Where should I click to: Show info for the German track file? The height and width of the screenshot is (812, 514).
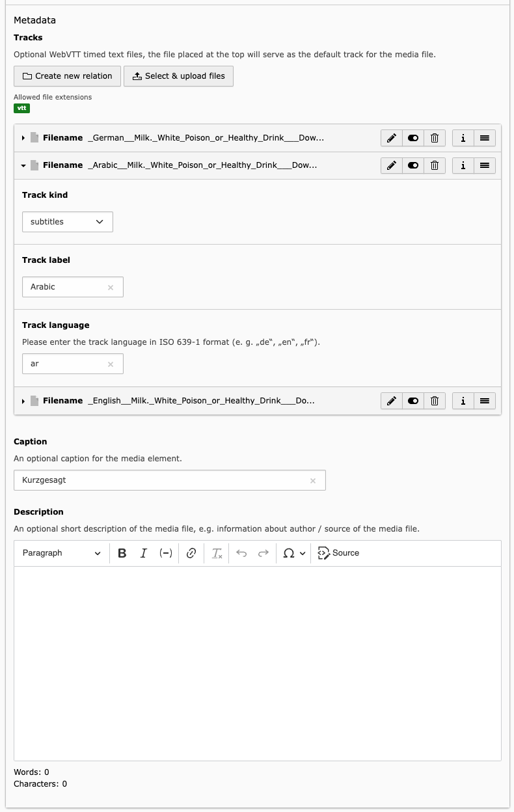click(463, 138)
